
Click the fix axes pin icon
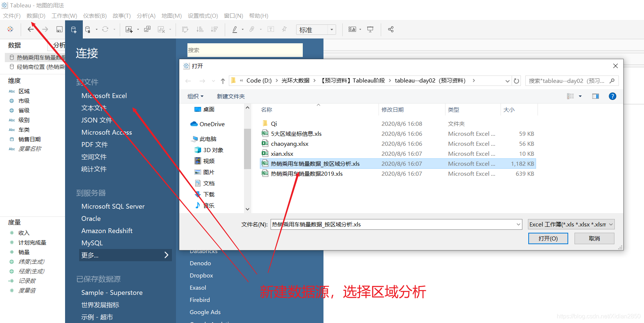[x=284, y=29]
